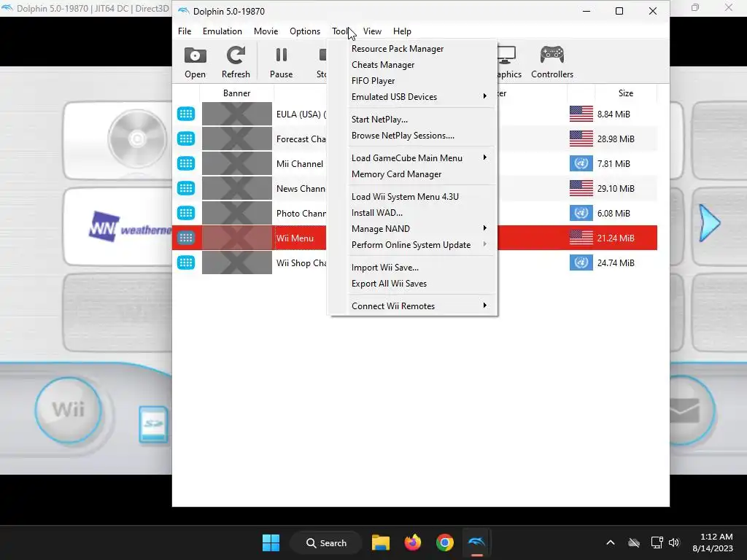The height and width of the screenshot is (560, 747).
Task: Show hidden system tray icons
Action: click(x=611, y=542)
